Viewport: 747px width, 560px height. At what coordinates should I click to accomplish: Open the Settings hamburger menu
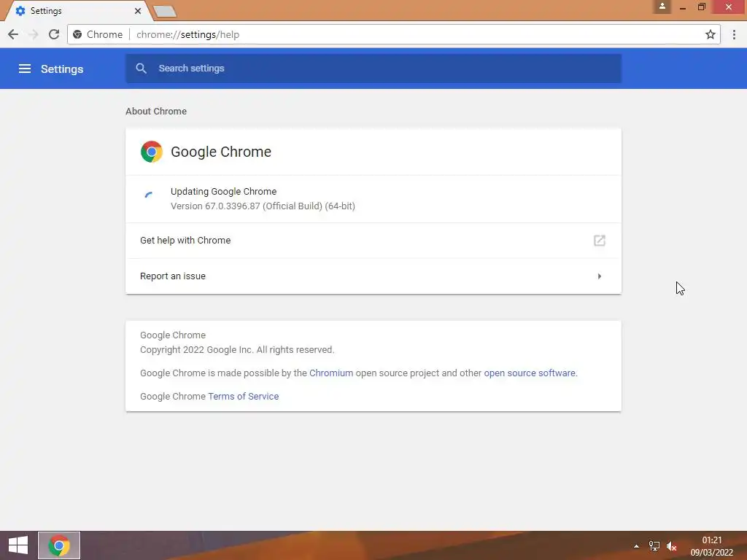pyautogui.click(x=25, y=69)
